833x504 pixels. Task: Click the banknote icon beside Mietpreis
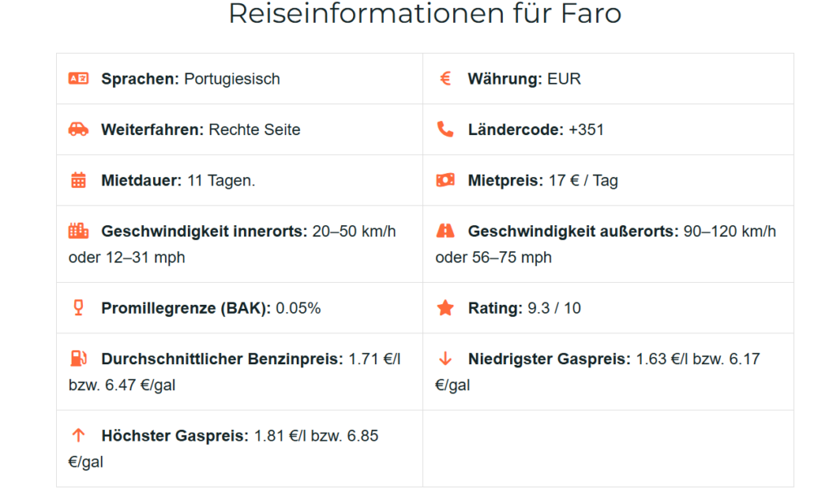tap(445, 180)
